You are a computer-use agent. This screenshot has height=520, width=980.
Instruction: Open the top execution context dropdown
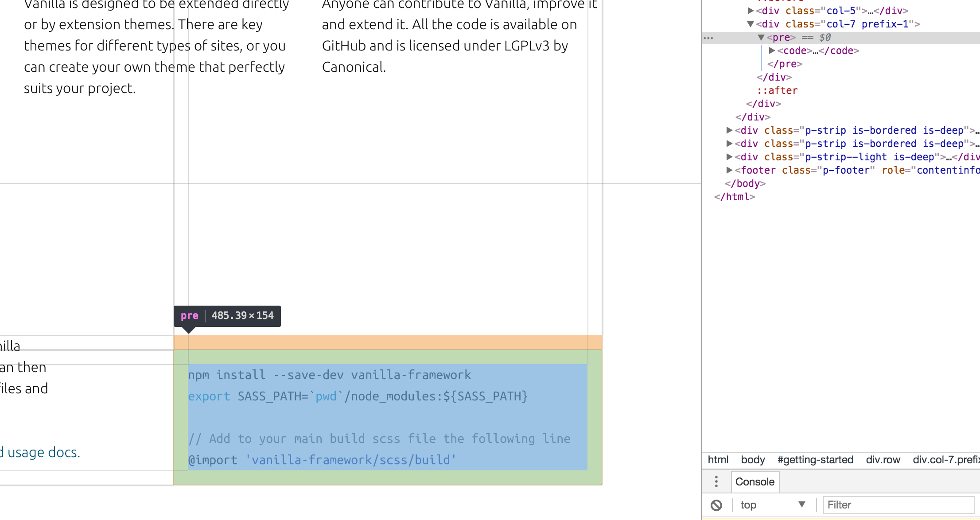773,504
